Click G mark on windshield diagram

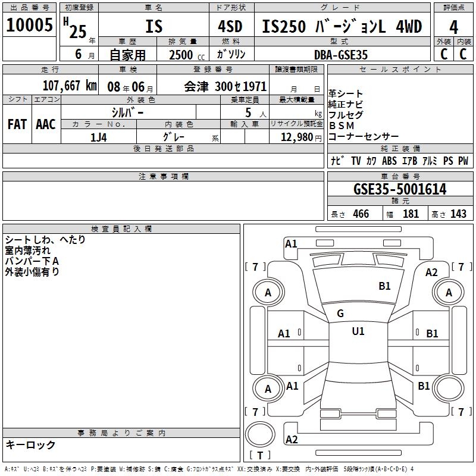[x=340, y=314]
